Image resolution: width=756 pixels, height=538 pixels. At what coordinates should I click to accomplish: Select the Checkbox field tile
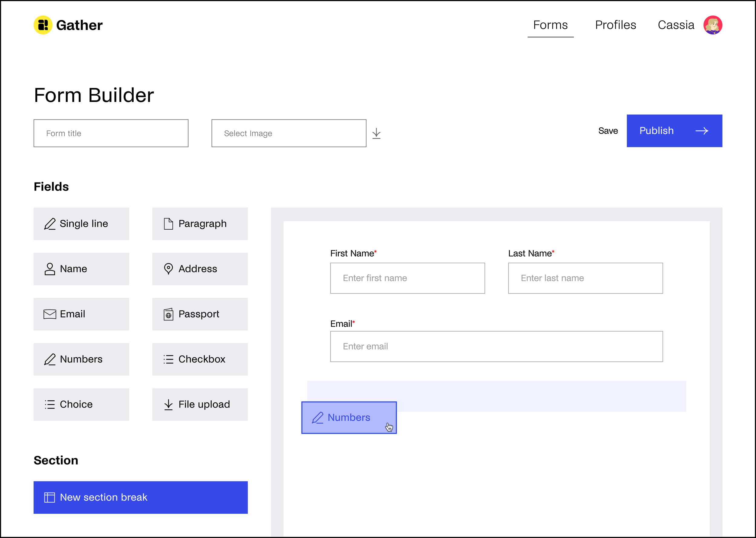(200, 359)
